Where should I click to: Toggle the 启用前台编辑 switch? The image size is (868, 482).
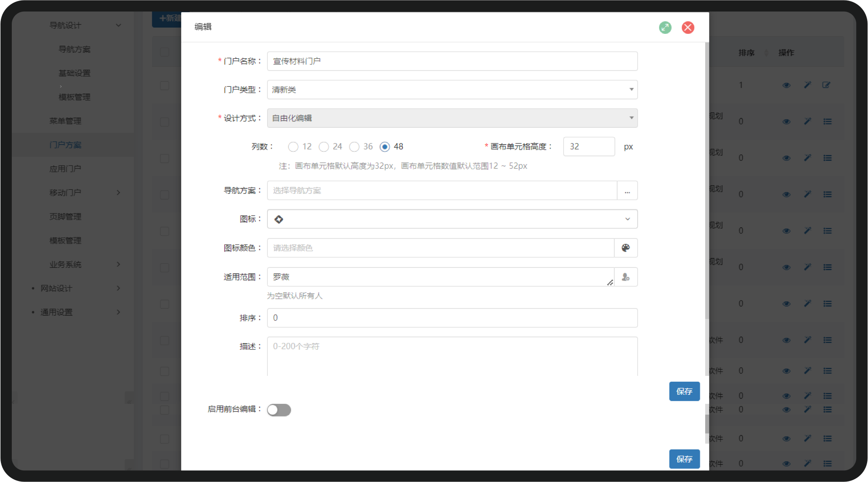(x=279, y=410)
